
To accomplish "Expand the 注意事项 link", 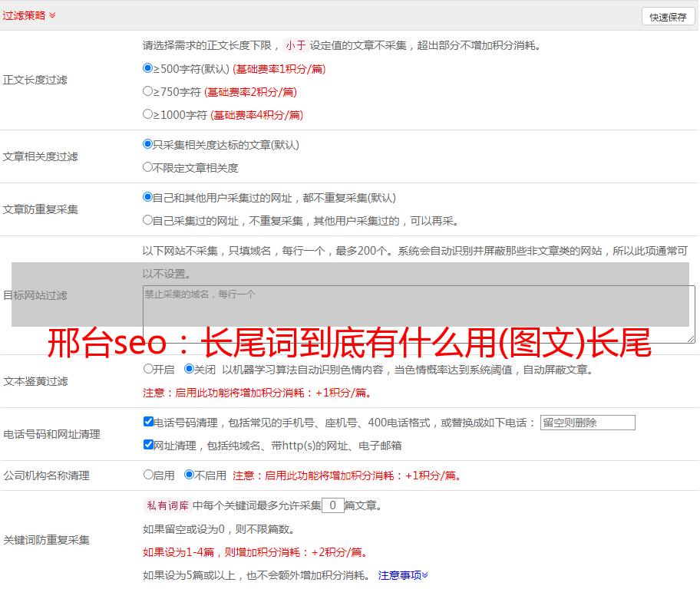I will 403,575.
